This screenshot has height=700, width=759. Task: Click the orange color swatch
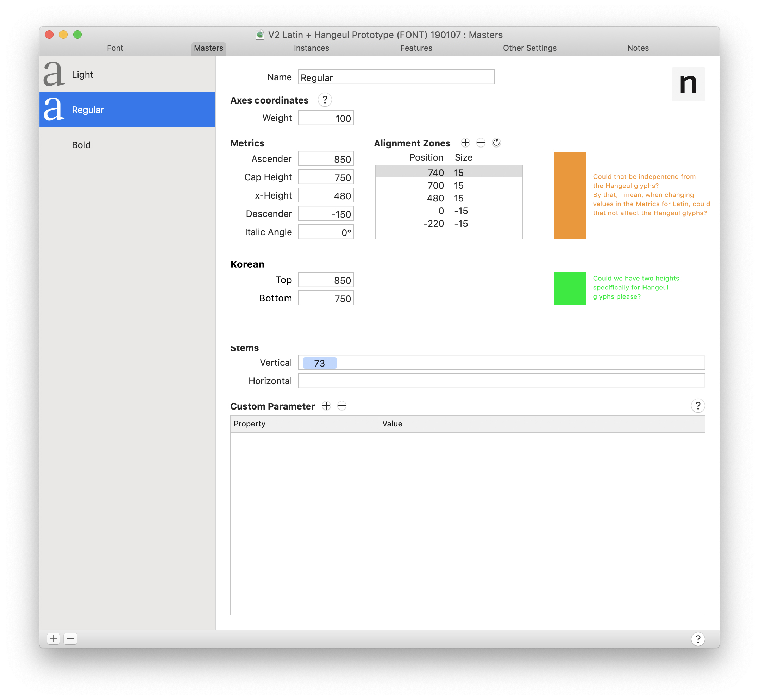570,195
